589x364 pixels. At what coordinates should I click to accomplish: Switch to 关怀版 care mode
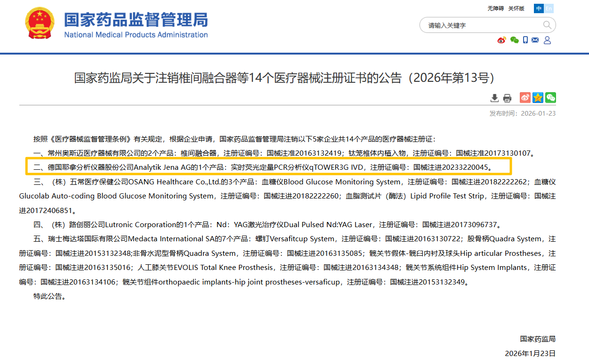(x=516, y=8)
